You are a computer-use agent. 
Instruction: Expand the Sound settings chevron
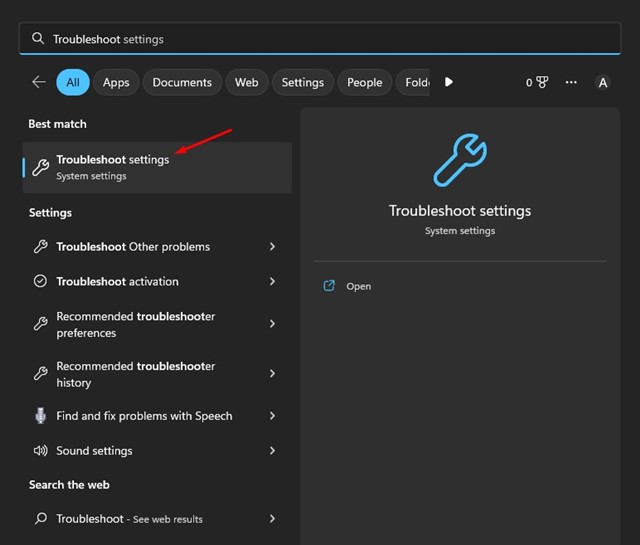[272, 451]
